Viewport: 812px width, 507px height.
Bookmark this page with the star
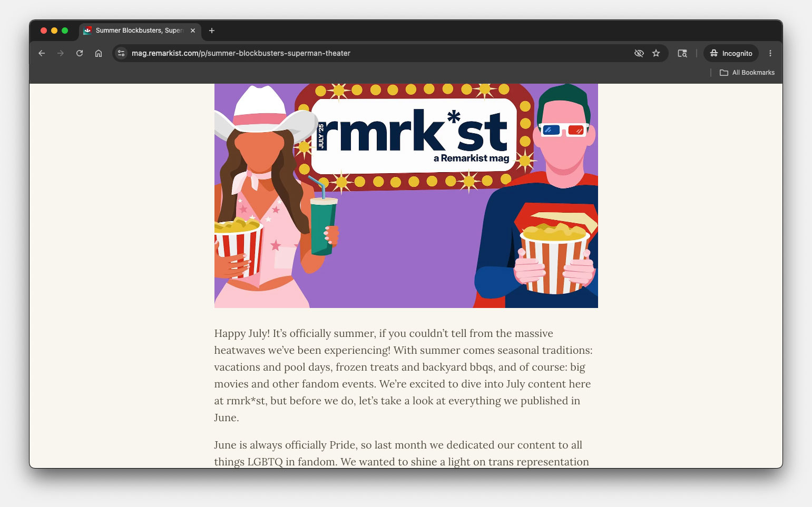coord(656,53)
